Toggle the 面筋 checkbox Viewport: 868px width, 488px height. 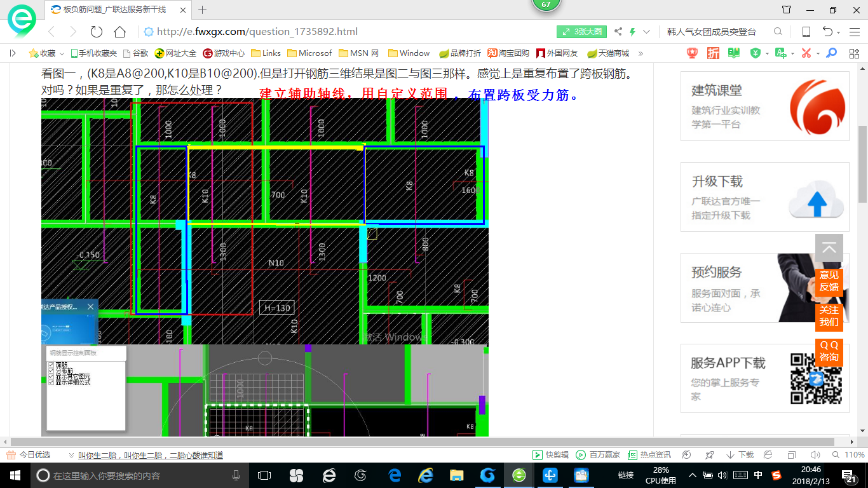[x=51, y=365]
